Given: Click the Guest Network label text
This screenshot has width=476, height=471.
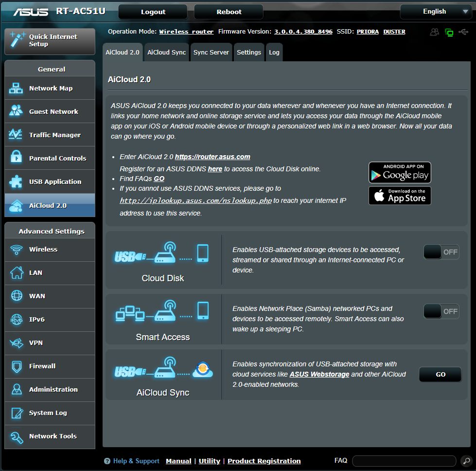Looking at the screenshot, I should [54, 111].
